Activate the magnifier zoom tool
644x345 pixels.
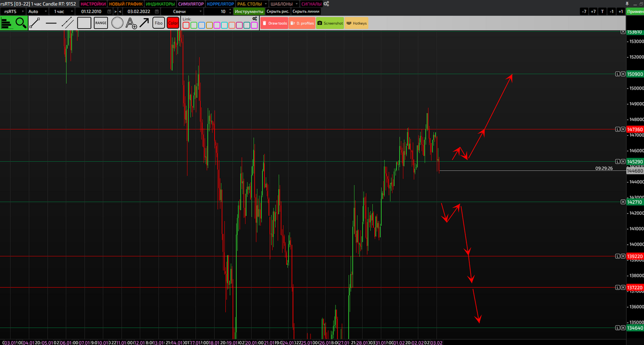tap(21, 23)
